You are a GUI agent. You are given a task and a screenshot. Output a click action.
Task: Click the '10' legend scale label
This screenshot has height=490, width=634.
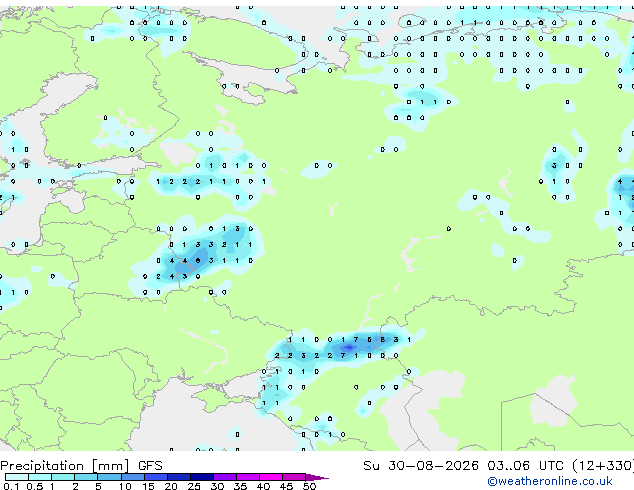coord(125,486)
